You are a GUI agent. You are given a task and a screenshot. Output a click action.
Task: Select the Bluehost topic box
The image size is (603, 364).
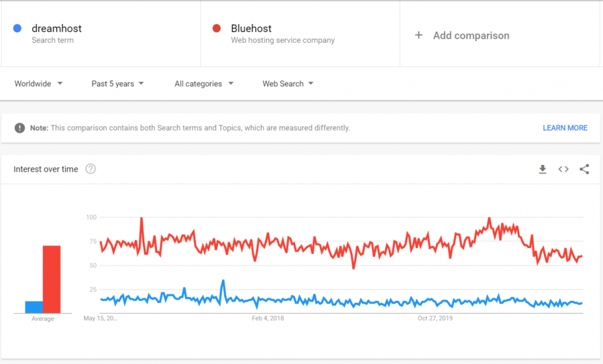[300, 34]
